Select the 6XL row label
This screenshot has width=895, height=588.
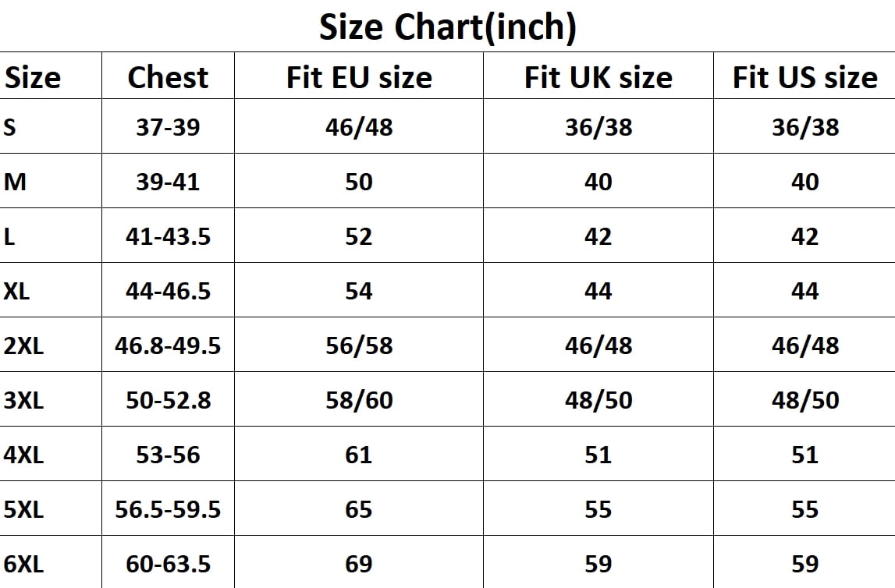click(x=23, y=564)
